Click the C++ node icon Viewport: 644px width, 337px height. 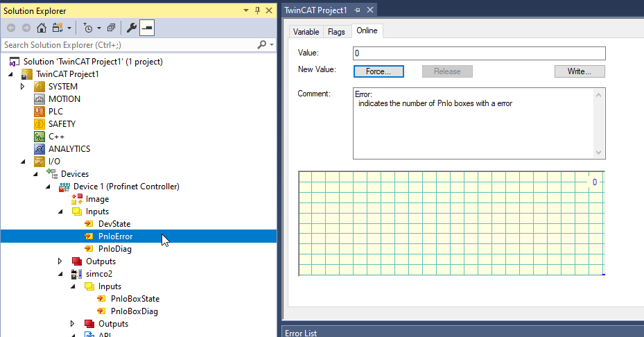coord(40,137)
